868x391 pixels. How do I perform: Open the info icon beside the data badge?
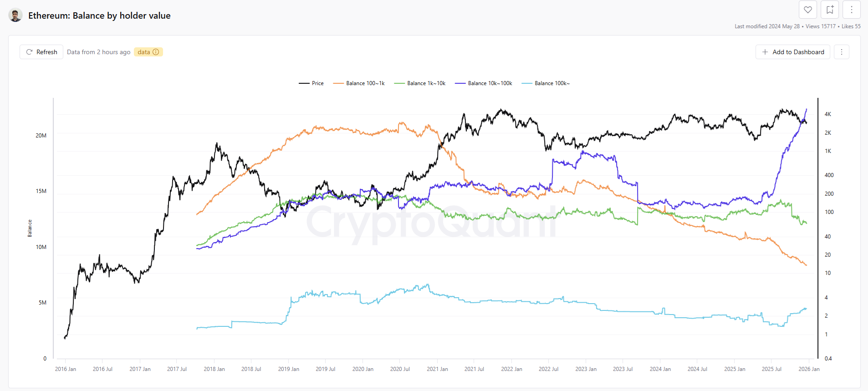[156, 52]
